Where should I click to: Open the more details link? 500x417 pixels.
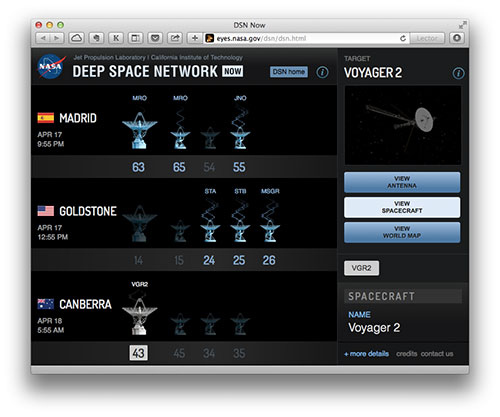(x=366, y=354)
